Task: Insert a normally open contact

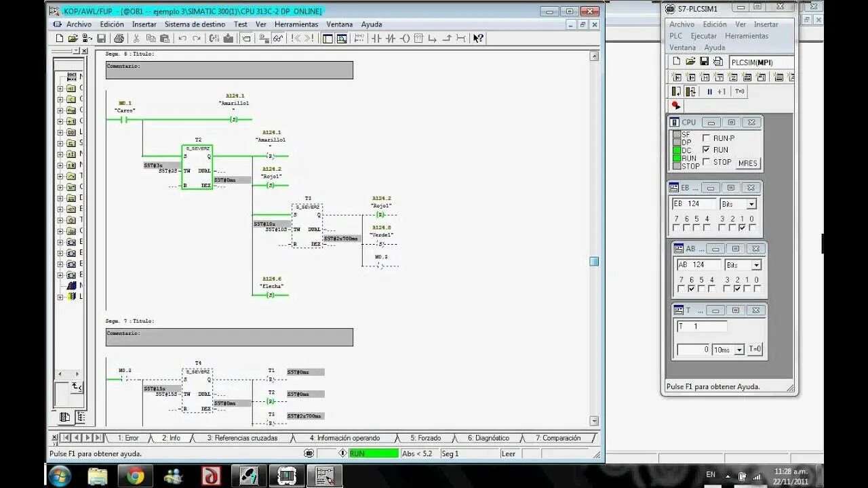Action: (x=377, y=39)
